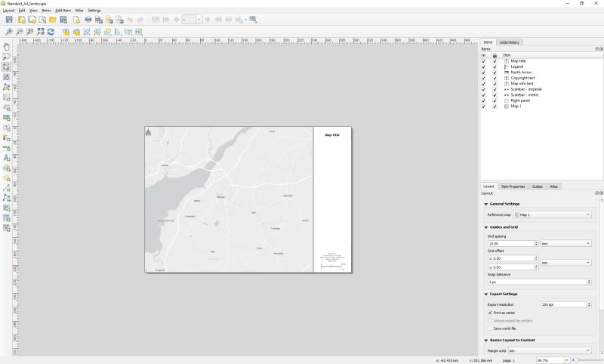Open the Add Item menu

click(63, 11)
